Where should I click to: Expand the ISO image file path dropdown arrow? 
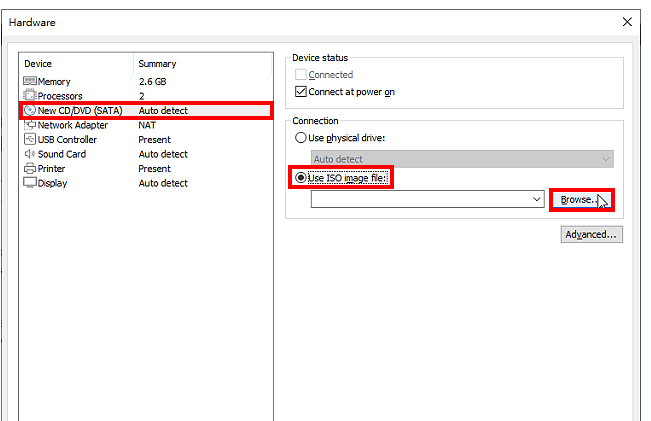[536, 199]
